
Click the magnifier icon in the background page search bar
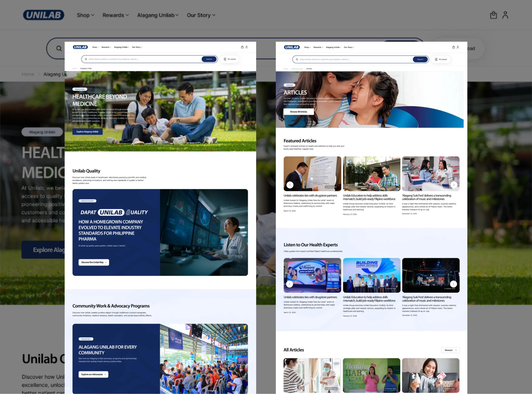59,49
